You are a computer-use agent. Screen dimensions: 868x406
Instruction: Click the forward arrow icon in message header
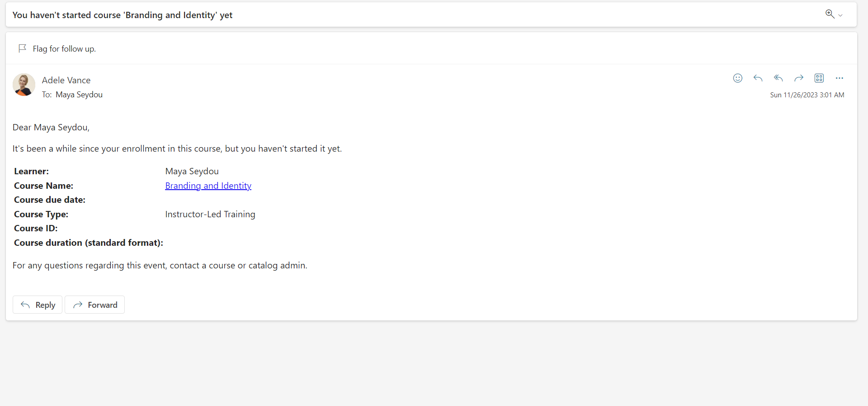(799, 78)
